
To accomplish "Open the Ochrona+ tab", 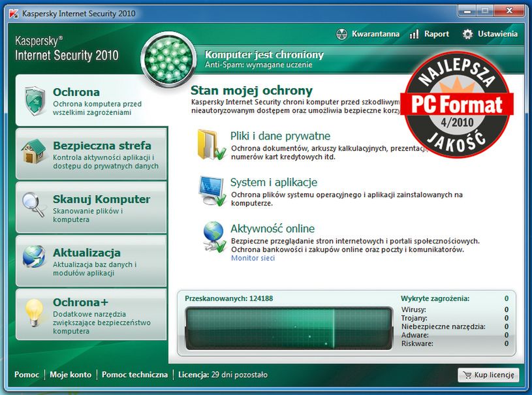I will (x=91, y=315).
